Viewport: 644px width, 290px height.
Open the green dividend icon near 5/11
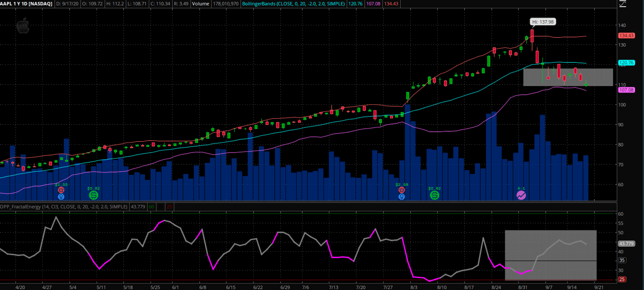pyautogui.click(x=93, y=195)
